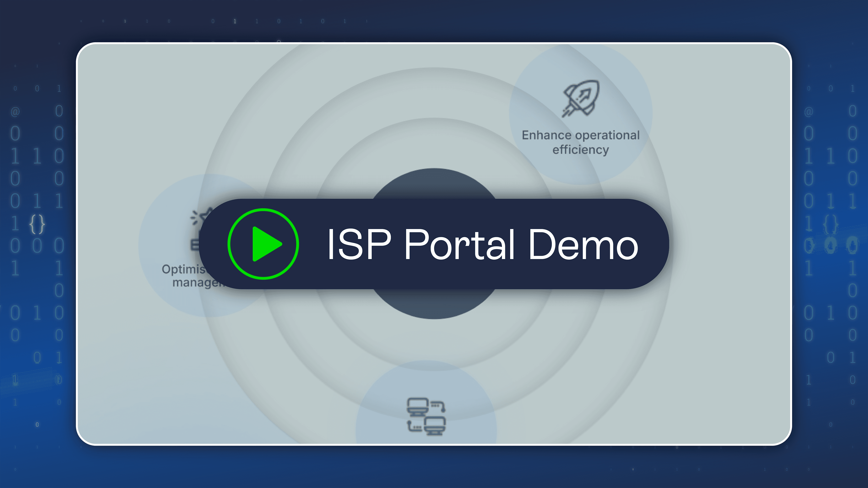Click the glowing 000 digits on the right
This screenshot has width=868, height=488.
pyautogui.click(x=830, y=246)
